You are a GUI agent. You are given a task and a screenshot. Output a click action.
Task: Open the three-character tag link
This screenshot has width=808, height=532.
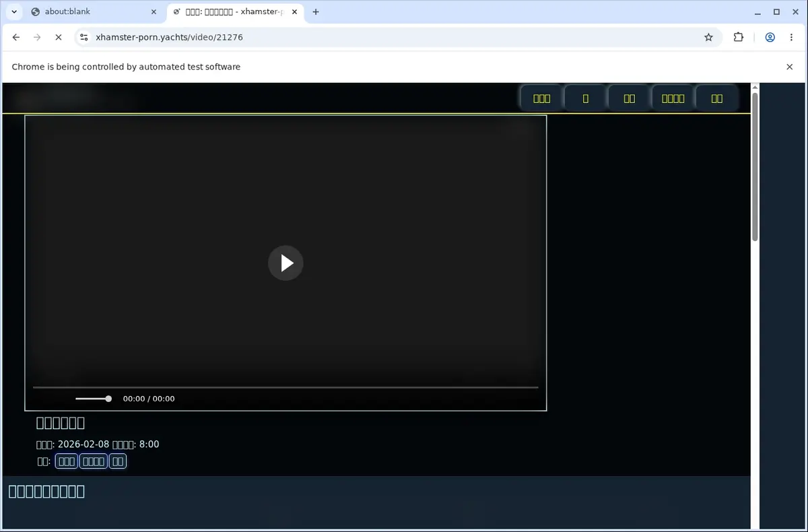66,461
